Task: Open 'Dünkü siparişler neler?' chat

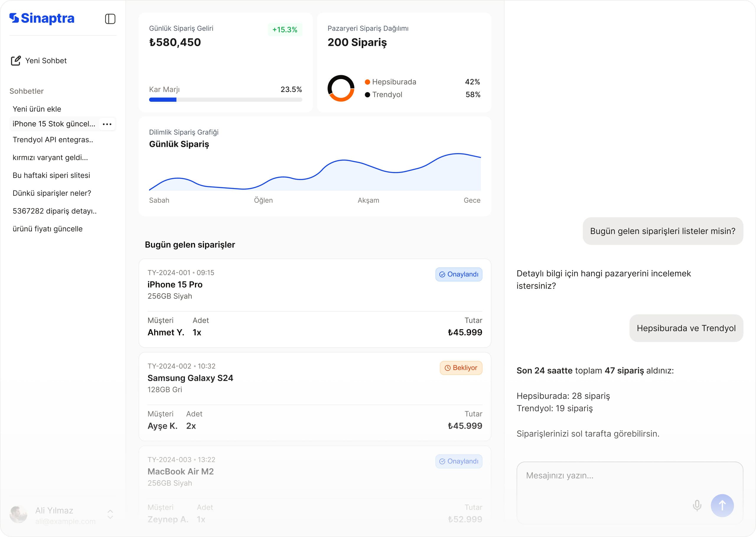Action: [x=52, y=193]
